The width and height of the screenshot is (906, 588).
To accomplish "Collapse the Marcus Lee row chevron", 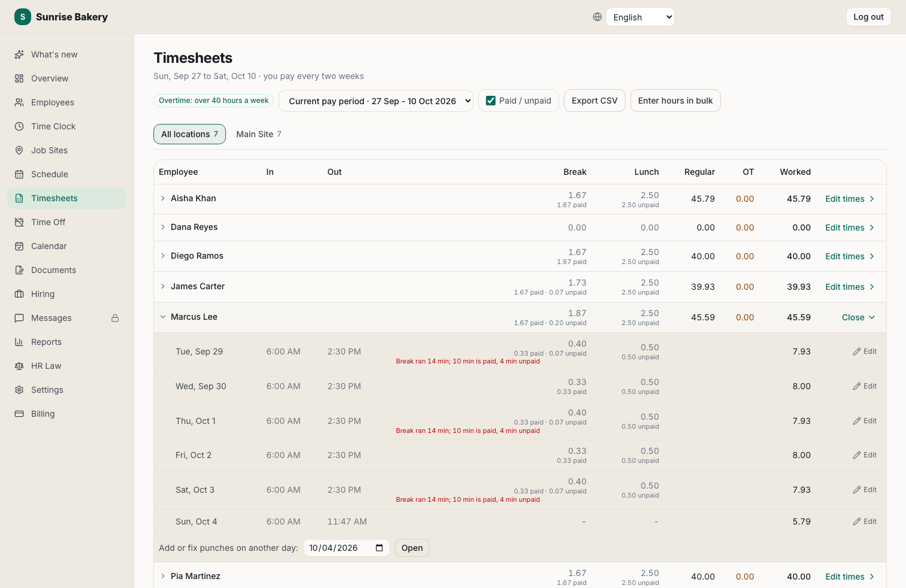I will (x=162, y=317).
